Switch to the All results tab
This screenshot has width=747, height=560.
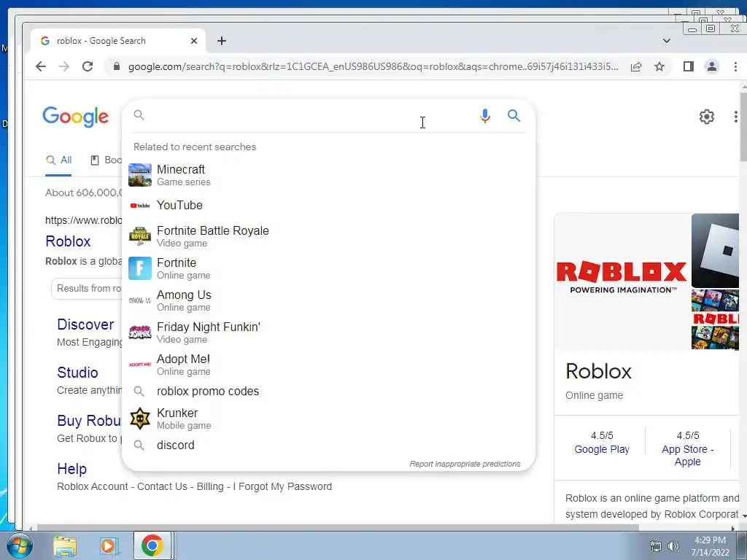click(58, 160)
